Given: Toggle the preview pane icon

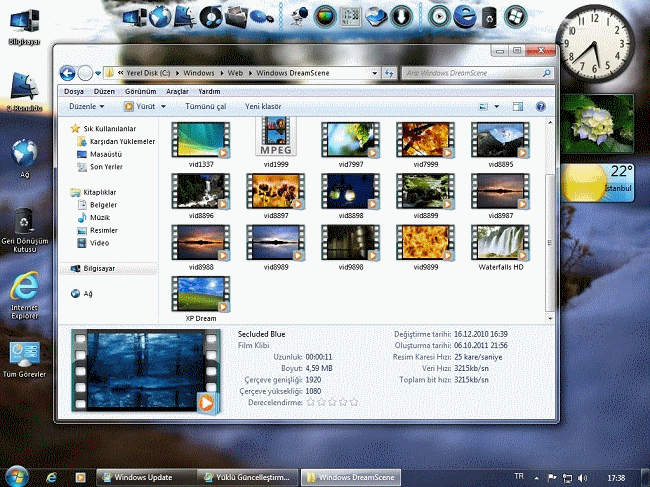Looking at the screenshot, I should point(518,107).
